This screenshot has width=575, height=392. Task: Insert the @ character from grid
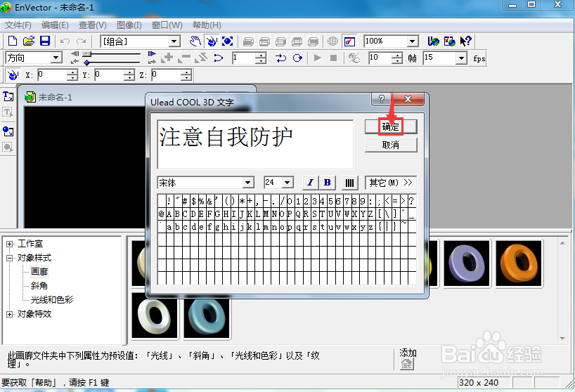click(x=162, y=214)
